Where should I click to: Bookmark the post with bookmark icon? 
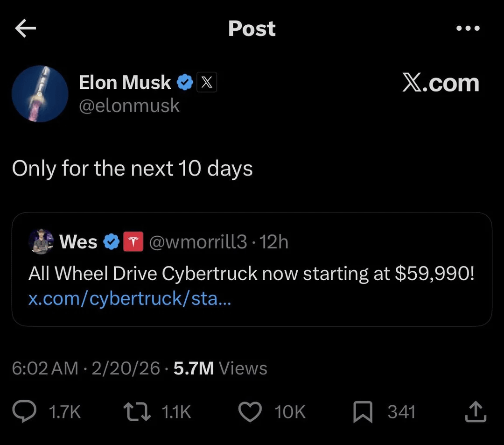point(363,412)
